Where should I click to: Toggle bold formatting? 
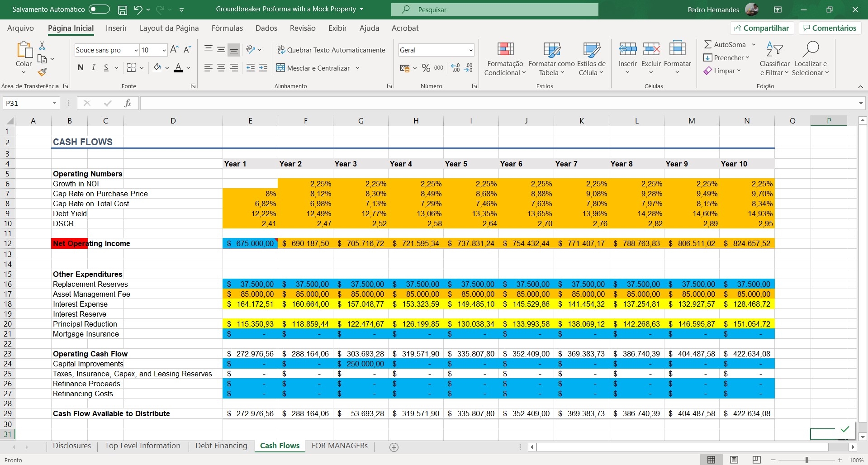tap(81, 67)
